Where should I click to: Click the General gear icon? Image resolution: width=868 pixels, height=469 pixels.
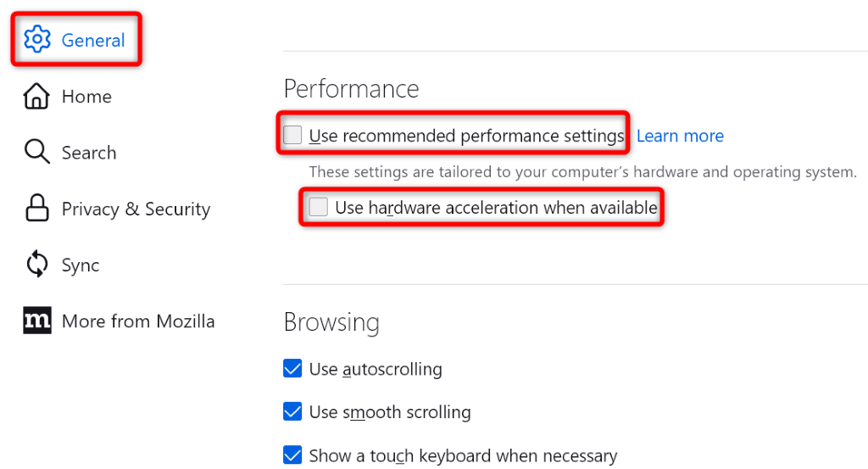point(37,40)
